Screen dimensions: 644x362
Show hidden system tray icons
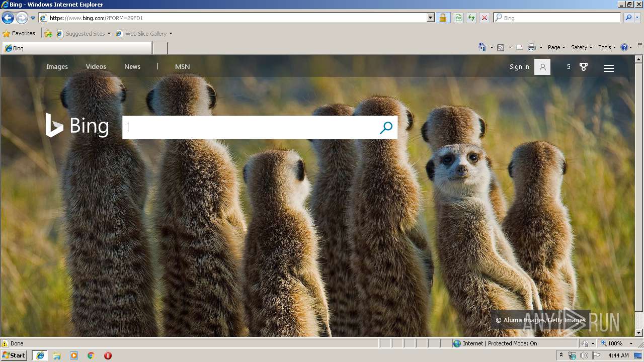click(x=561, y=355)
